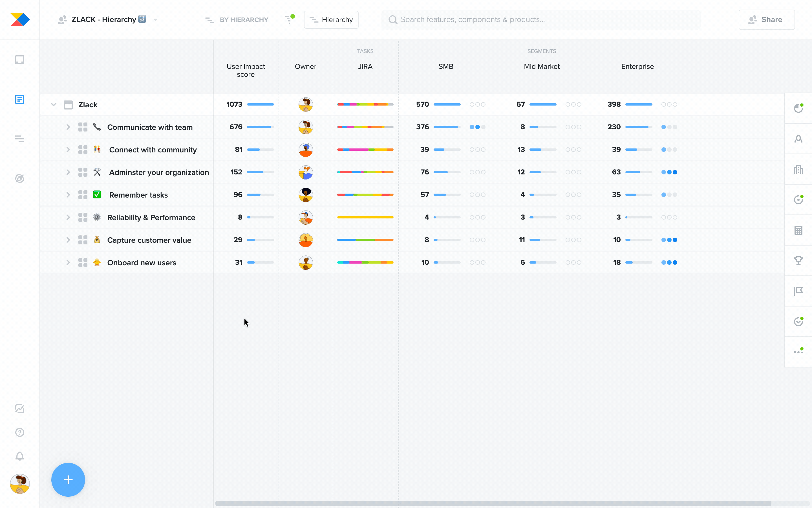The image size is (812, 508).
Task: Click the JIRA column header
Action: pyautogui.click(x=365, y=67)
